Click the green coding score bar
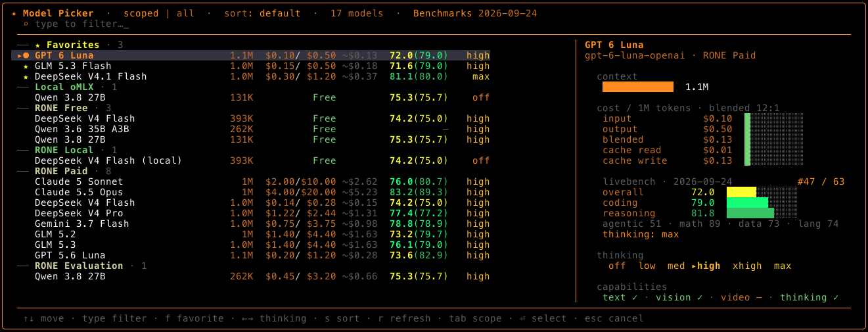 point(748,202)
